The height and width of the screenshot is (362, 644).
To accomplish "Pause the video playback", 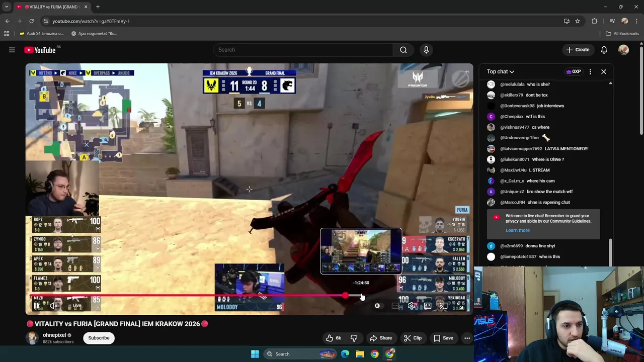I will 36,305.
